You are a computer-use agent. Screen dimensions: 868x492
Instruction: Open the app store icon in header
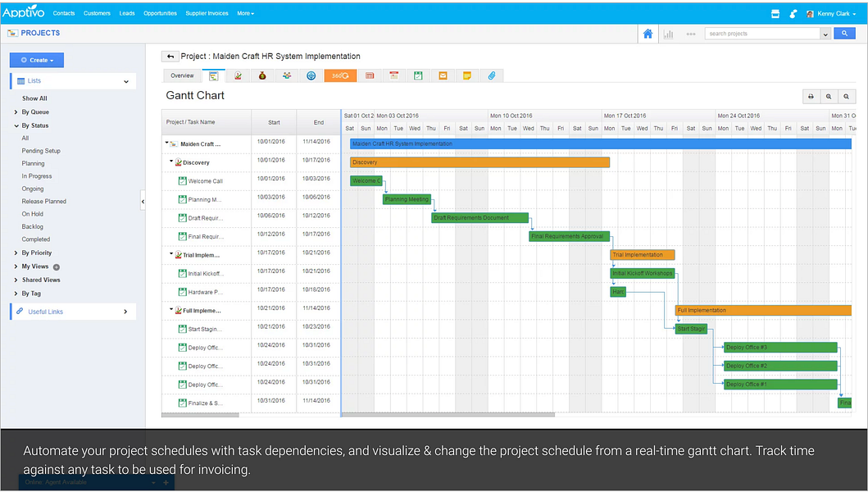click(775, 14)
